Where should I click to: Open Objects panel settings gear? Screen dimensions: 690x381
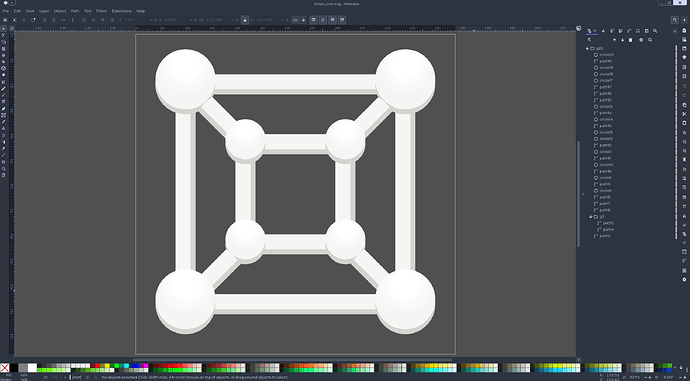coord(641,40)
